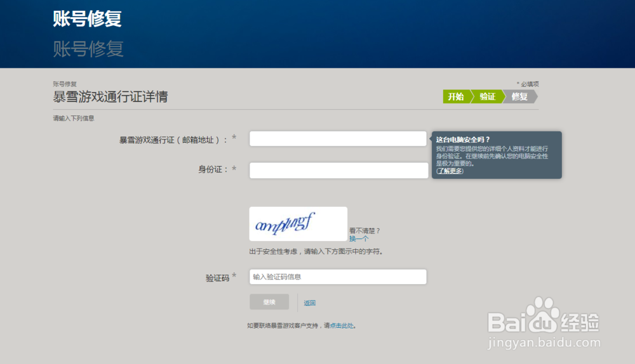Click the 返回 back link
The image size is (635, 364).
[x=309, y=303]
